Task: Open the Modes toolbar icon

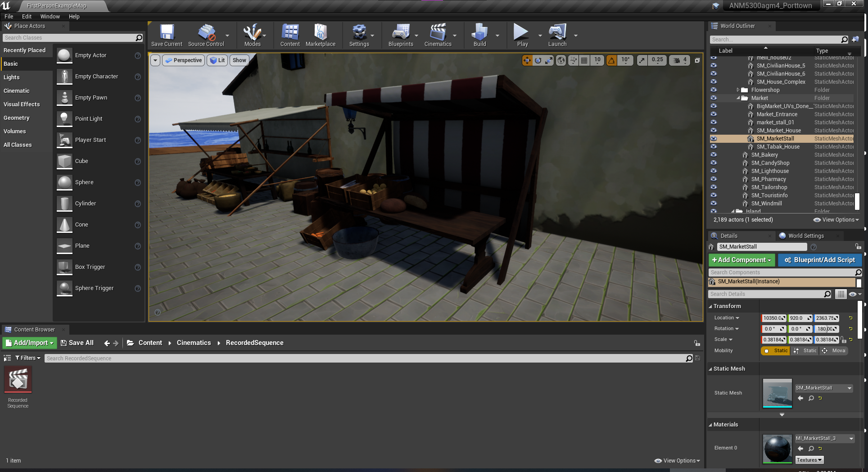Action: pos(252,35)
